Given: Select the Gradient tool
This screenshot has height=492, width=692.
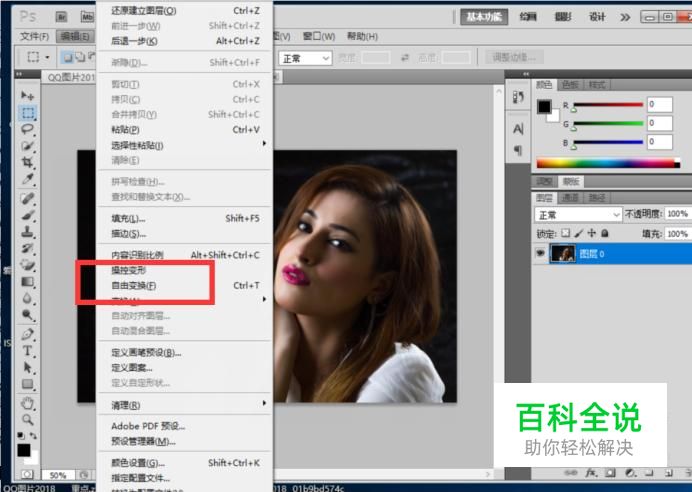Looking at the screenshot, I should (x=27, y=282).
